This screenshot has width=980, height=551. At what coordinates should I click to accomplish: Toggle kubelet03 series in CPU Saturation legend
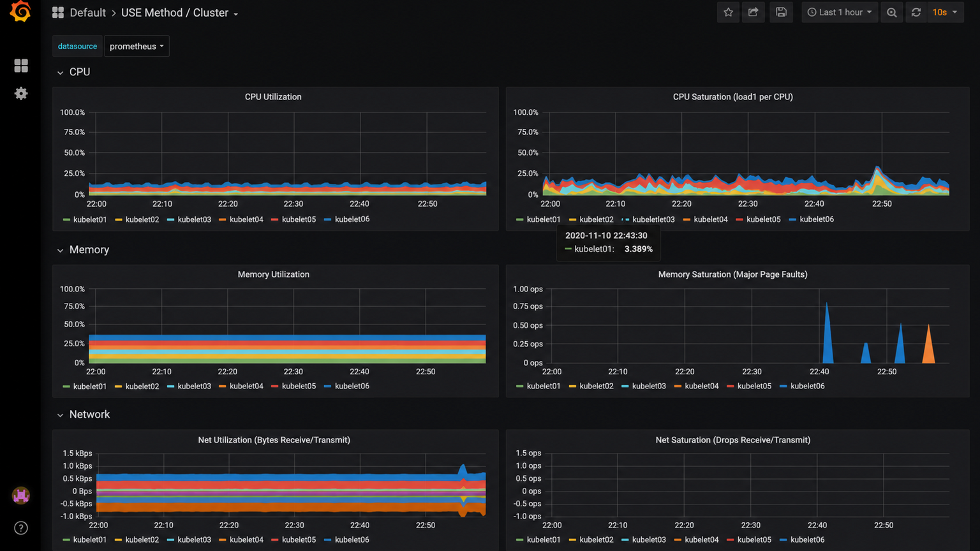(653, 219)
